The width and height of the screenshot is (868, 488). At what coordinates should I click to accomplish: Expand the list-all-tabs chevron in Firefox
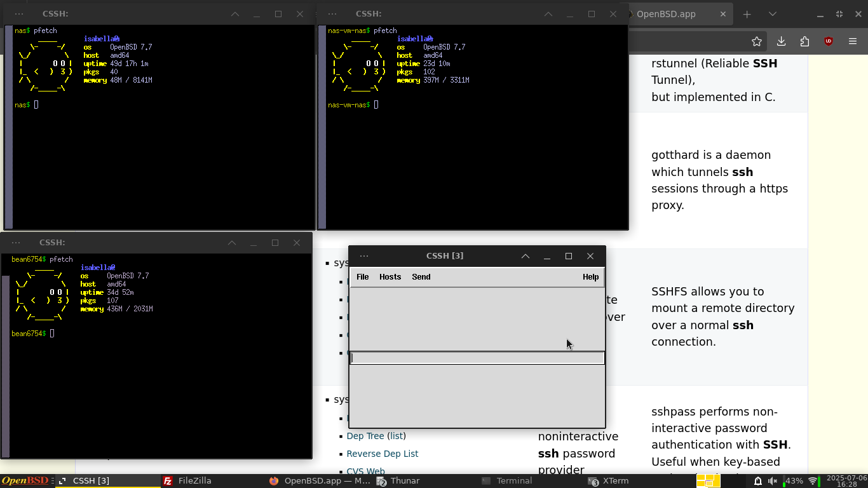[x=773, y=14]
